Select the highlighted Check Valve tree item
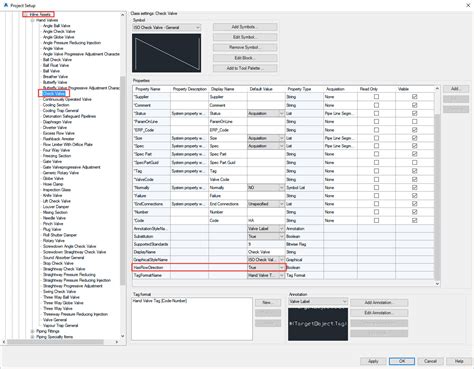 pyautogui.click(x=54, y=93)
